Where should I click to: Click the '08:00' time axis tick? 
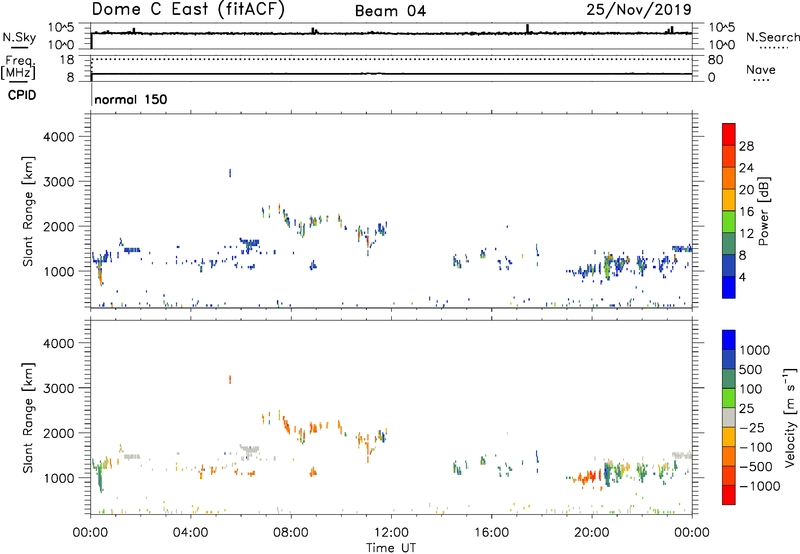(x=291, y=533)
